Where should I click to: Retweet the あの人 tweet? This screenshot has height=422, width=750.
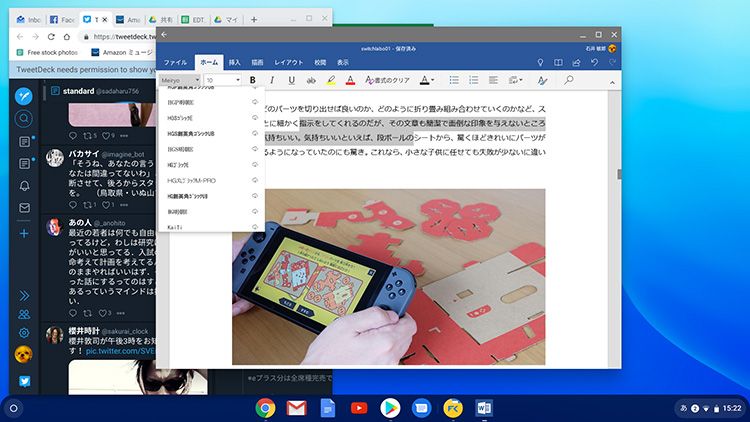(x=88, y=313)
